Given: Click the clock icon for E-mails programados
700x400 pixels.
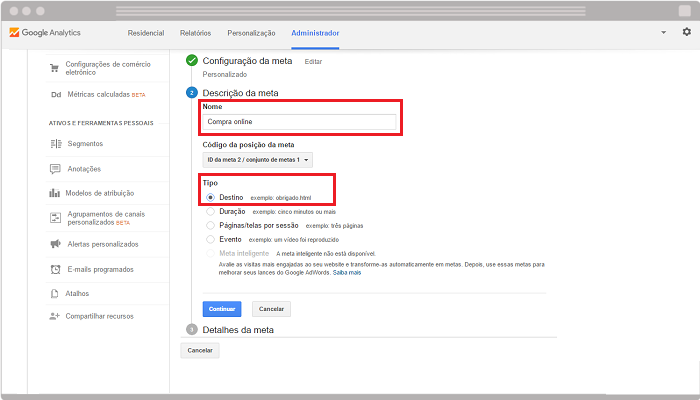Looking at the screenshot, I should click(55, 269).
